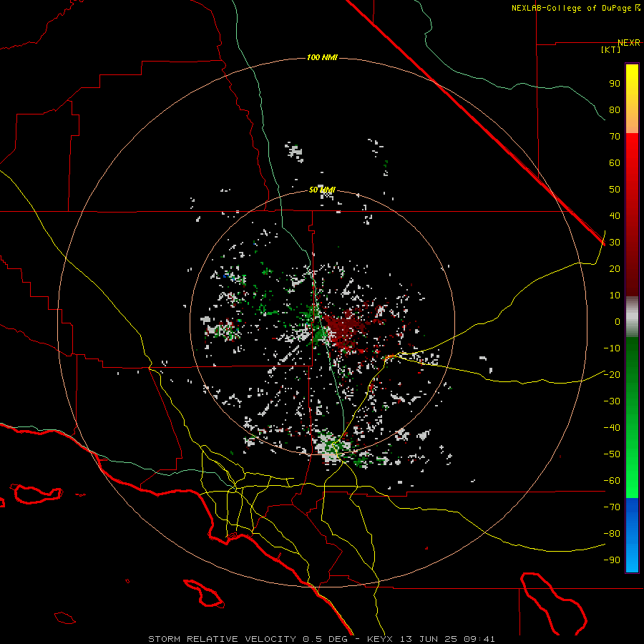The height and width of the screenshot is (644, 644).
Task: Click the NEXLAB-College of DuPage title text
Action: pos(575,8)
